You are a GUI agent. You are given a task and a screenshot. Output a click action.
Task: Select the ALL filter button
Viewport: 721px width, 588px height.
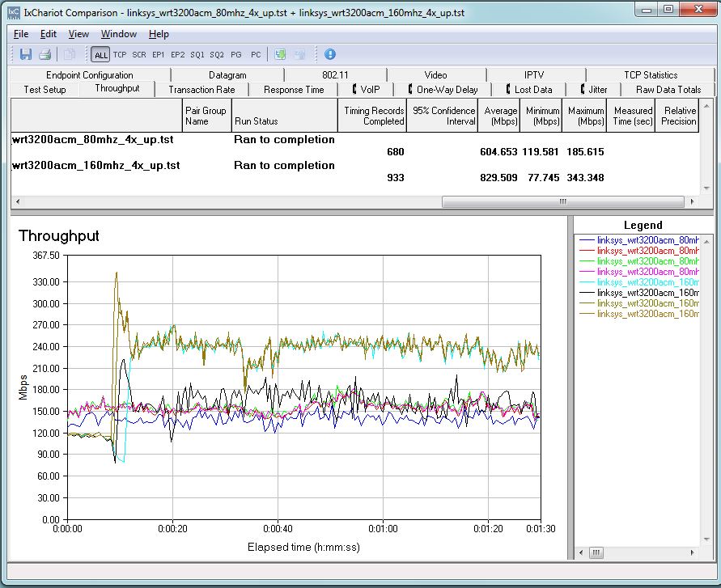pyautogui.click(x=100, y=55)
